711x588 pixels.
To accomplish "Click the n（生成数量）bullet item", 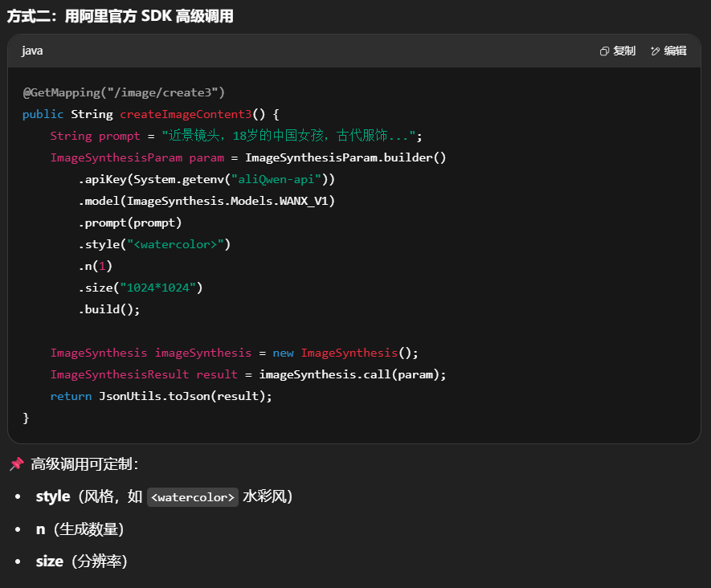I will pos(80,529).
